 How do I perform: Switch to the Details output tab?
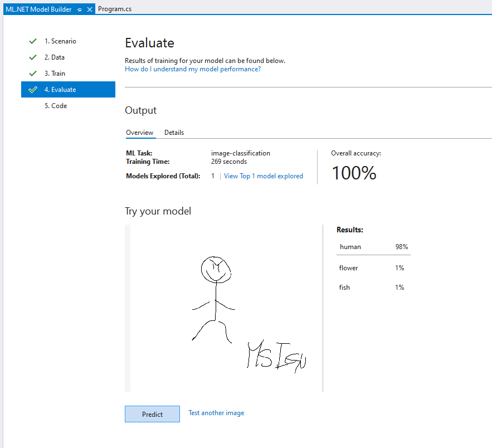174,133
